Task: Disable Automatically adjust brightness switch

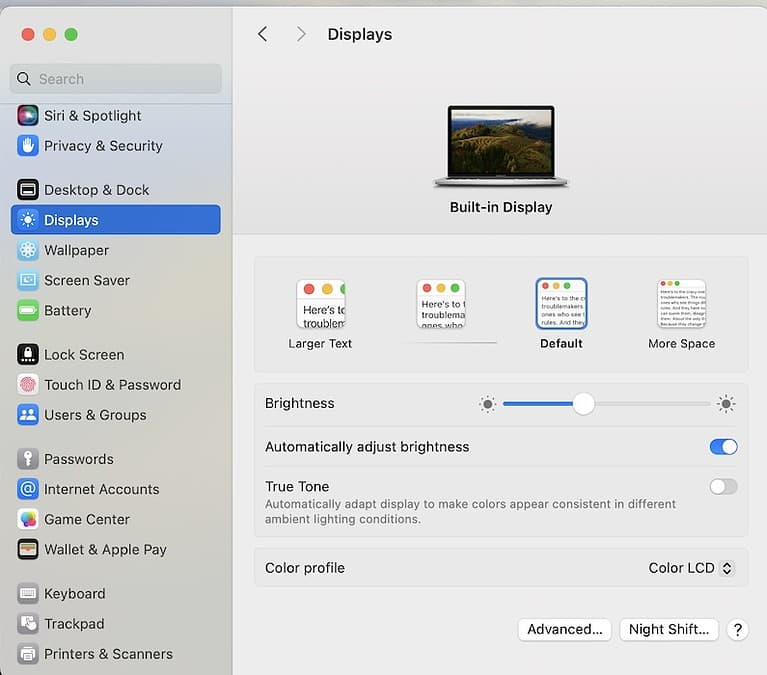Action: pyautogui.click(x=723, y=447)
